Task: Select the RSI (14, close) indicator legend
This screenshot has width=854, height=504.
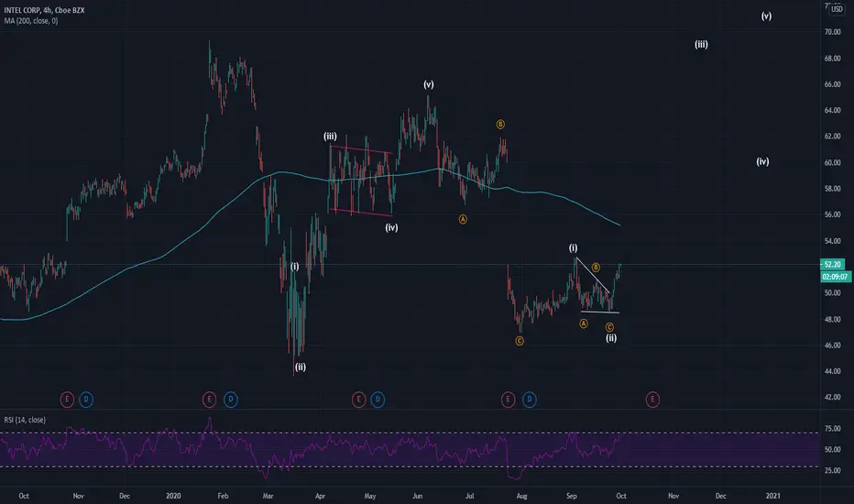Action: [25, 420]
